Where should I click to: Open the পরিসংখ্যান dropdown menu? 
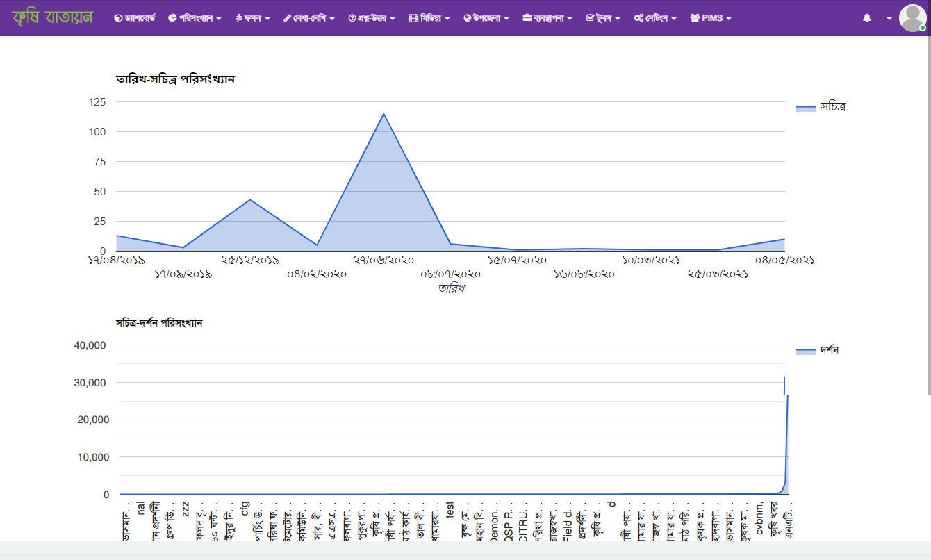pos(195,18)
